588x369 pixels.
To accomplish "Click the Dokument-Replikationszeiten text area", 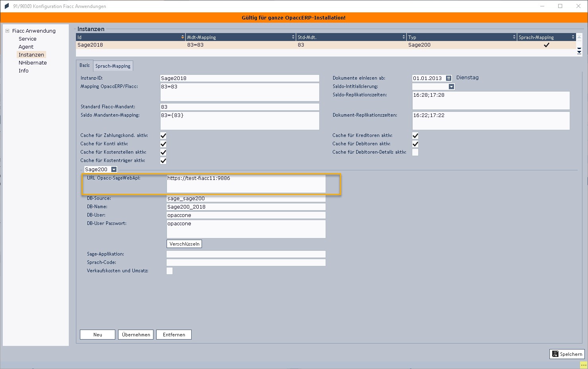I will click(491, 121).
